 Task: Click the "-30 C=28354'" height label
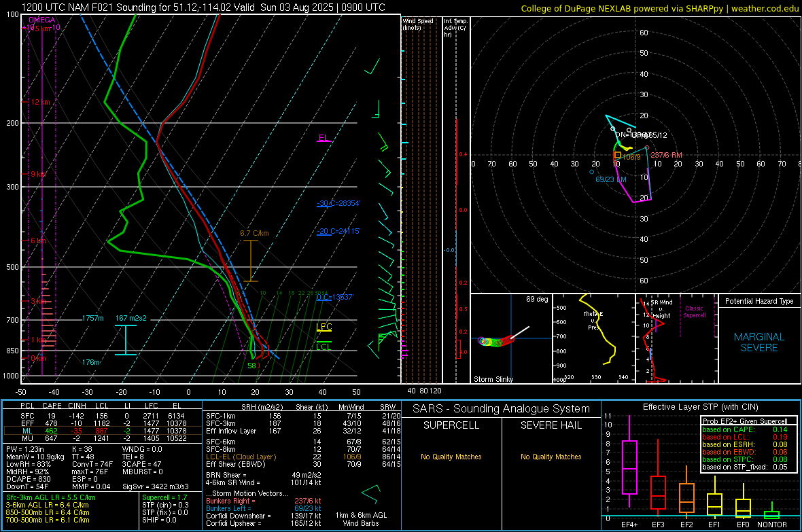tap(338, 203)
